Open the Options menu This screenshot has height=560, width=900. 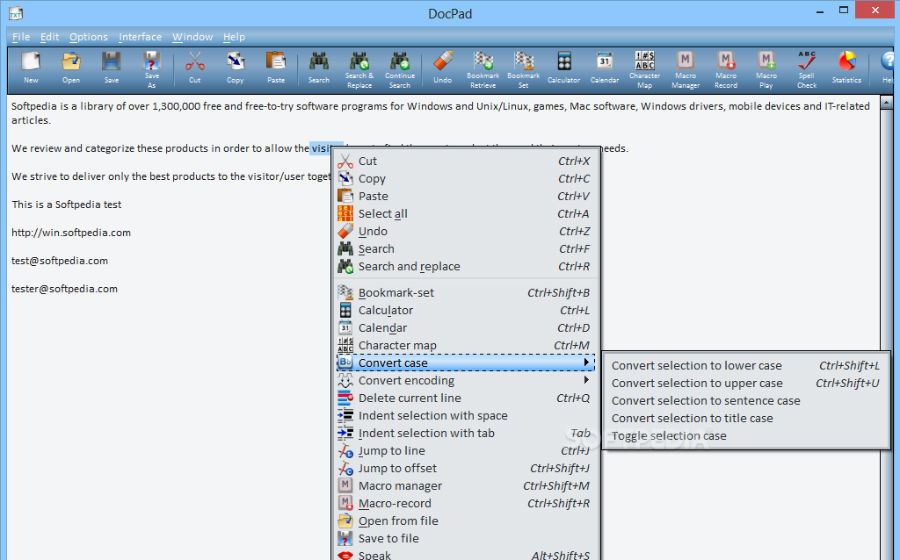tap(88, 37)
